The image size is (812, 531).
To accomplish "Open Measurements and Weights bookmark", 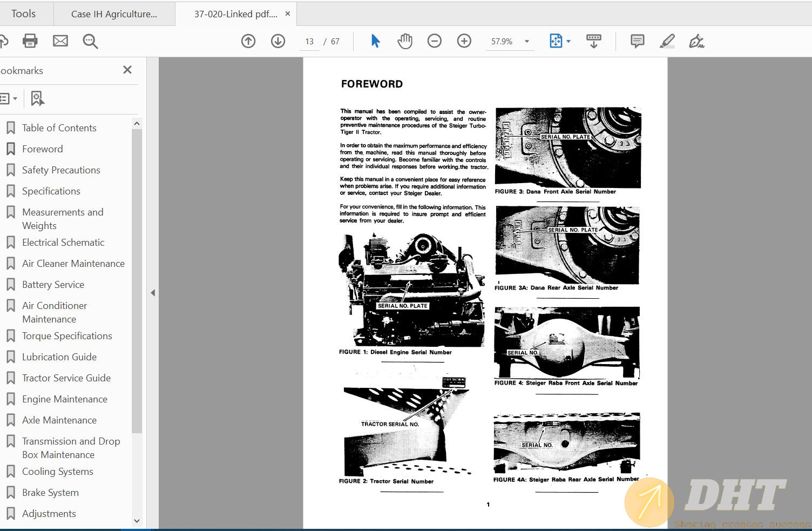I will [x=63, y=219].
